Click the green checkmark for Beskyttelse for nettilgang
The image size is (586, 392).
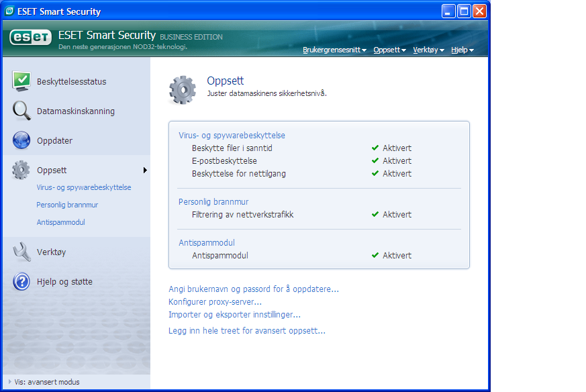pyautogui.click(x=375, y=173)
